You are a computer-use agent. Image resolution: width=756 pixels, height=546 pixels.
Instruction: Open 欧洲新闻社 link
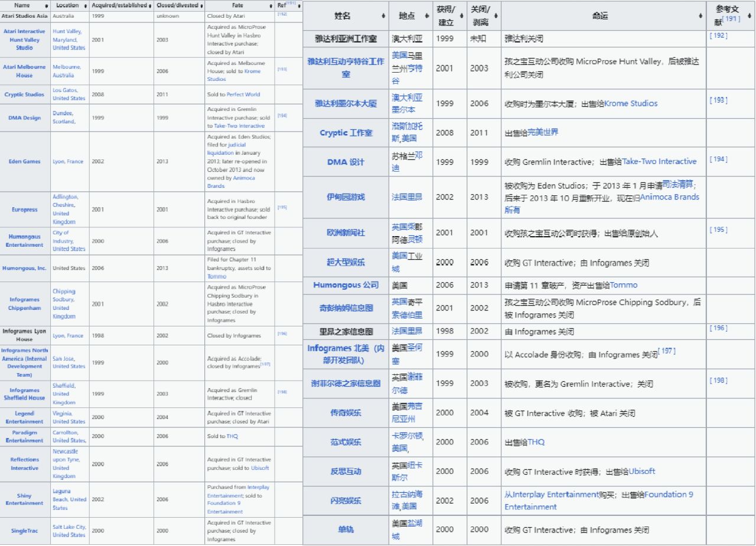(x=346, y=233)
